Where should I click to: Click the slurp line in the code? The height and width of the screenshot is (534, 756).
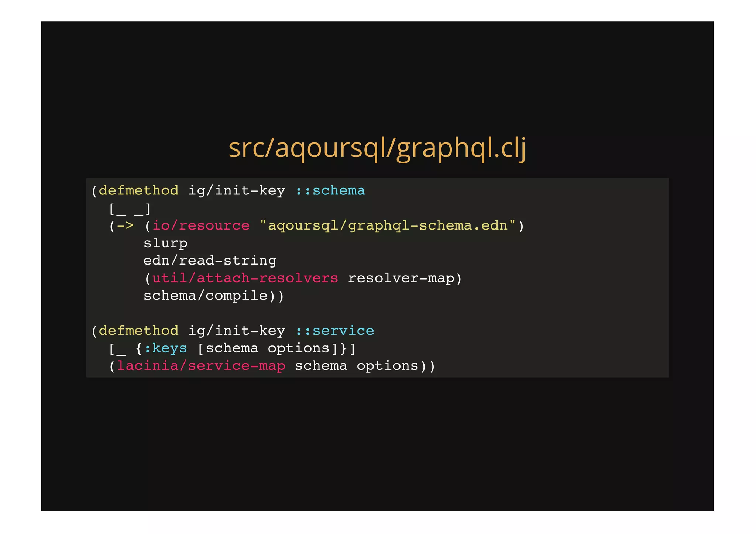[165, 244]
